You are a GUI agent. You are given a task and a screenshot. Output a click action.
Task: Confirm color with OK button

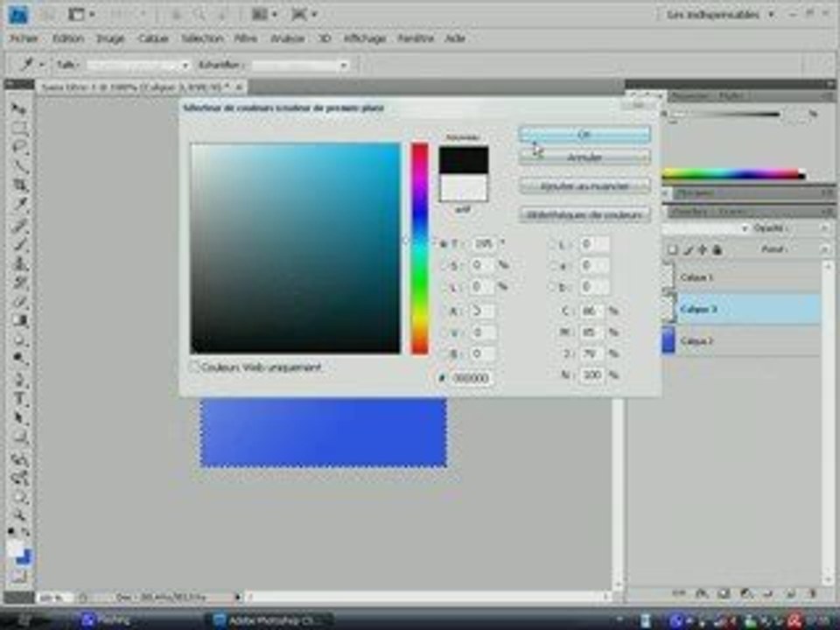tap(585, 135)
